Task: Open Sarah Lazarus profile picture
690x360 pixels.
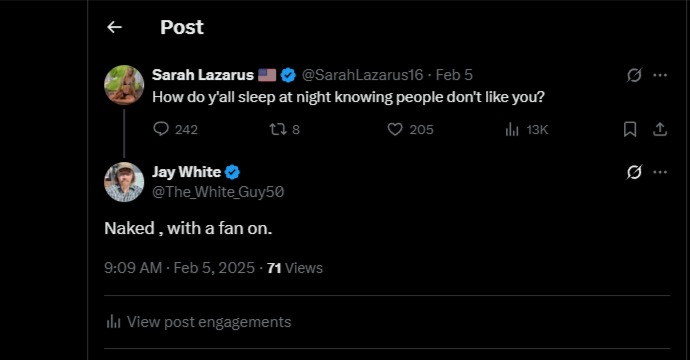Action: 124,85
